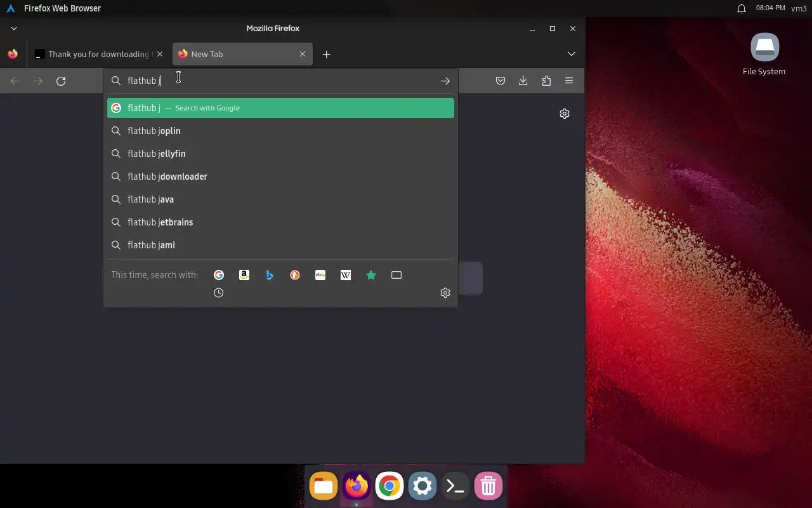Open the notification bell in top panel
812x508 pixels.
742,8
